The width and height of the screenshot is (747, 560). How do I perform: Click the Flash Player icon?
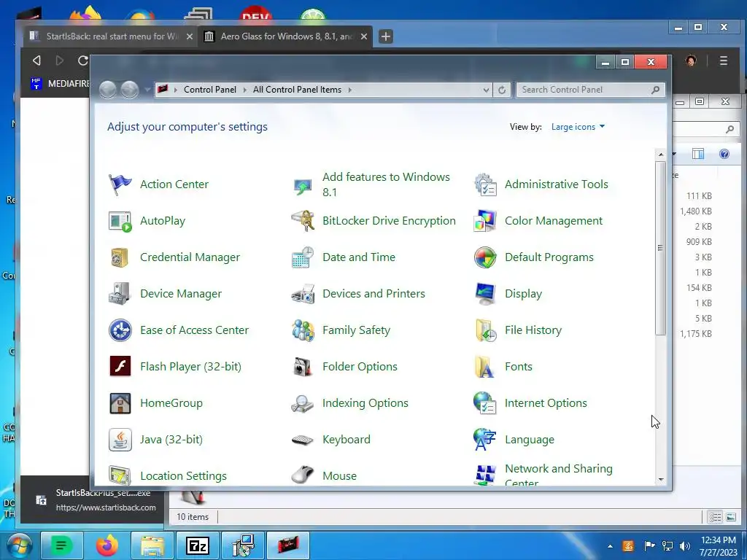pos(120,367)
